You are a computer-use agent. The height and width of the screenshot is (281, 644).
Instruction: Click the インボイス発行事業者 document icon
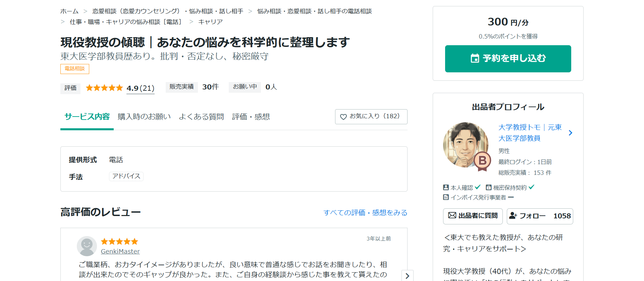(446, 197)
